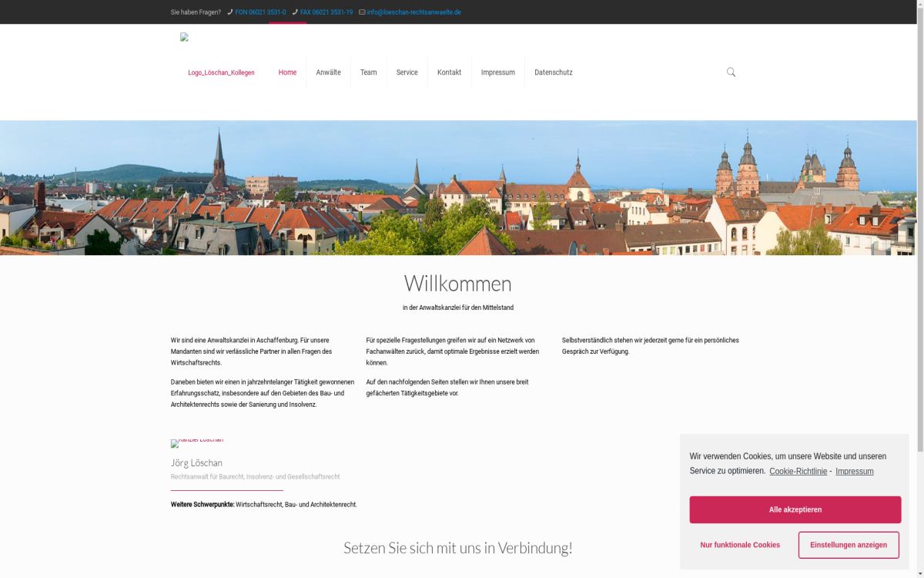Open Impressum in the main navigation

click(x=497, y=72)
